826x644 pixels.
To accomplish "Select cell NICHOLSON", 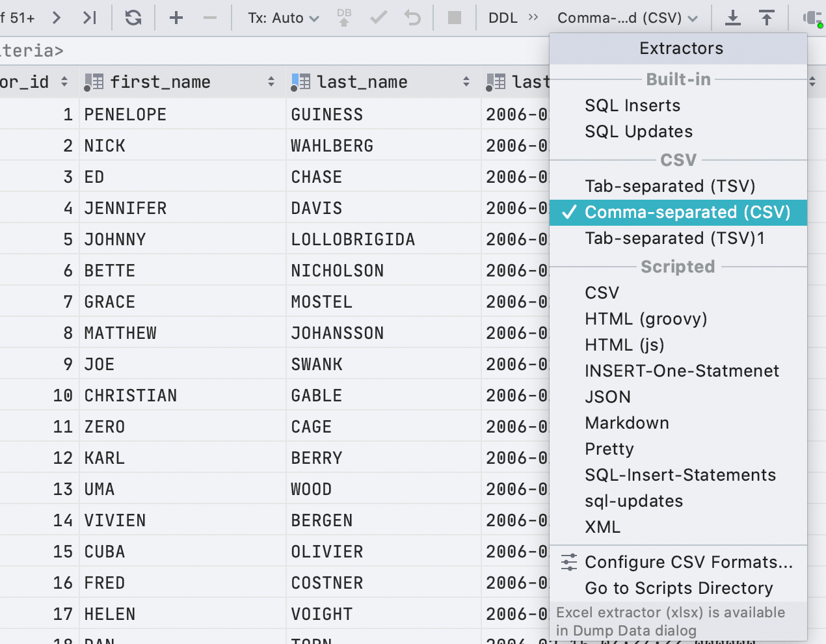I will 384,271.
